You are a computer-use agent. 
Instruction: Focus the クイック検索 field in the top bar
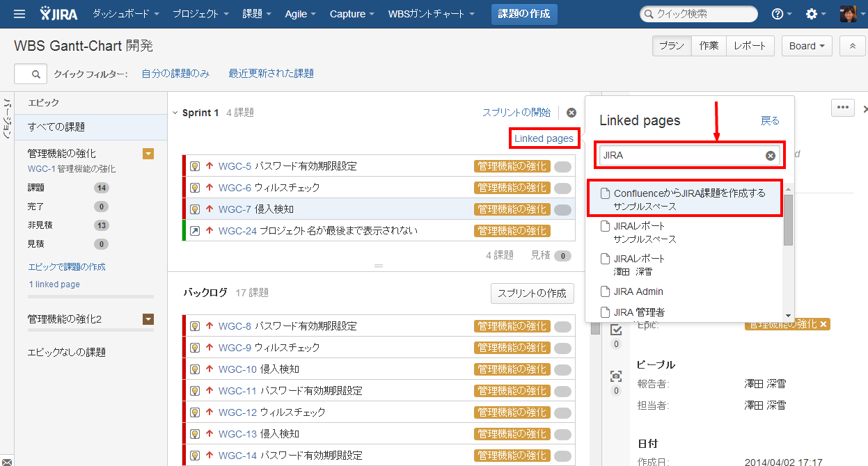[699, 14]
